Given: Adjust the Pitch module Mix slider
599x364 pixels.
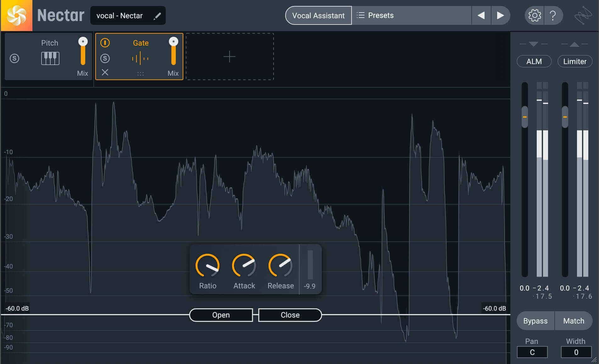Looking at the screenshot, I should 83,51.
